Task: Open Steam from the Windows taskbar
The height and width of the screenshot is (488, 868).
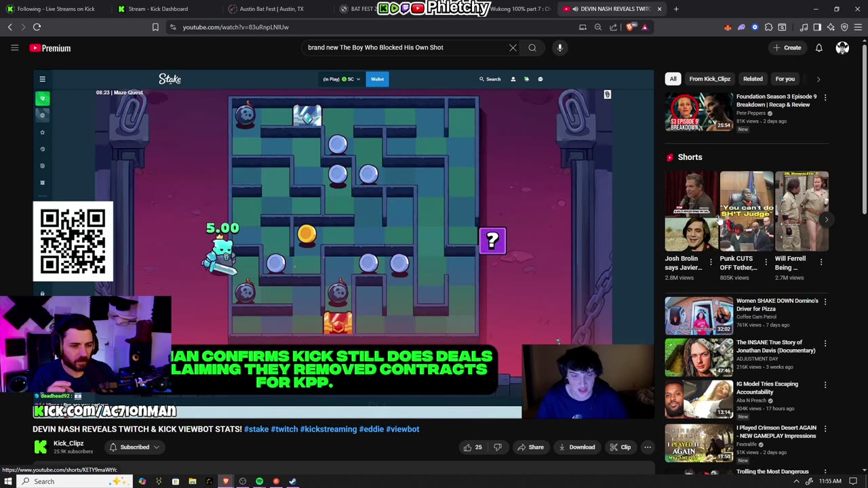Action: pyautogui.click(x=293, y=481)
